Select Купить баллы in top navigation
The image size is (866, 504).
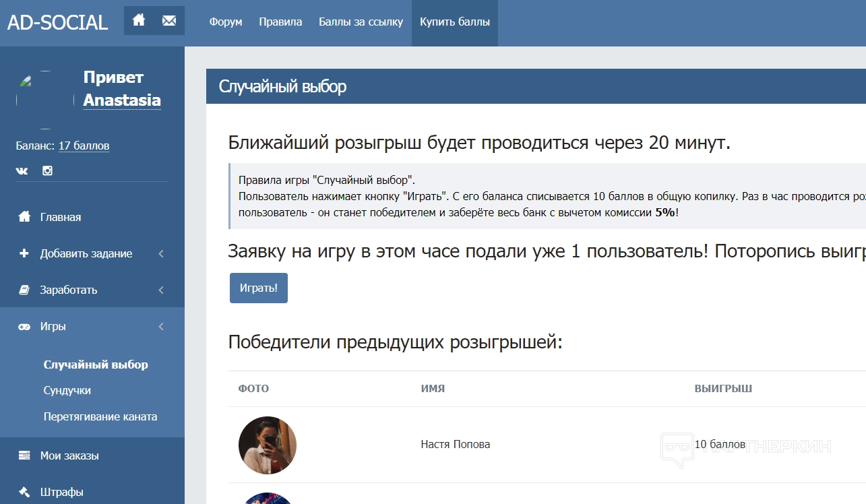coord(454,22)
